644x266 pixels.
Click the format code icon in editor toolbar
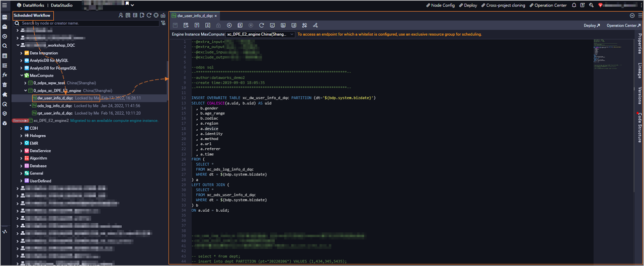click(x=304, y=25)
